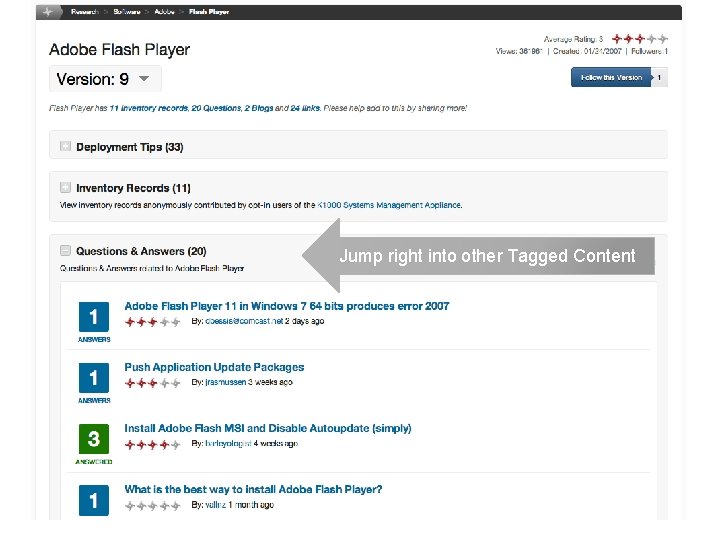Click the follower count badge showing 1

659,78
